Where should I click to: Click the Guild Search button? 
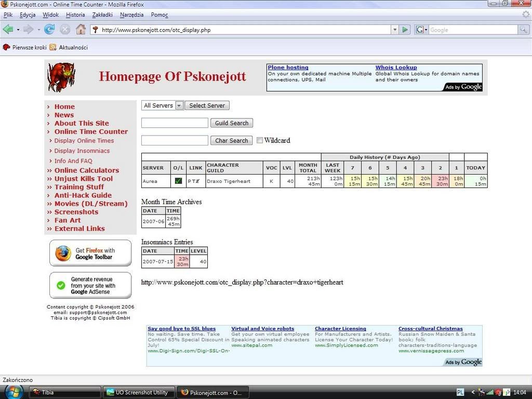click(x=232, y=123)
